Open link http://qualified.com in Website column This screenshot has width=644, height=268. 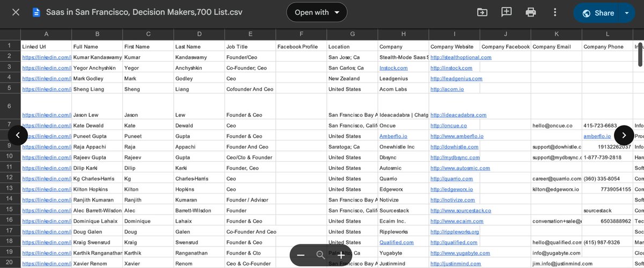pyautogui.click(x=453, y=242)
